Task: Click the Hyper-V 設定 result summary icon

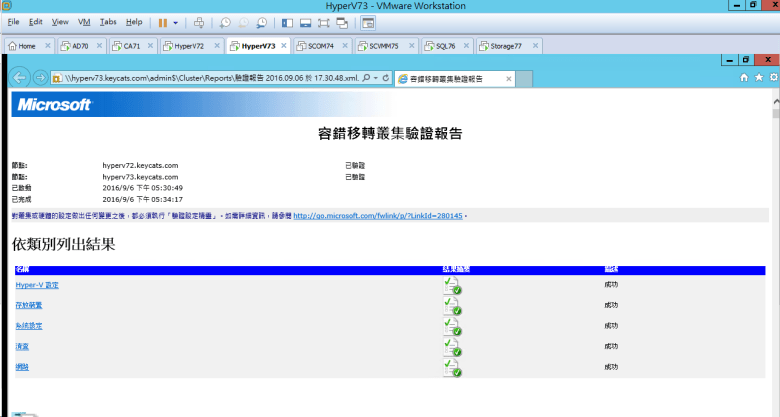Action: (x=452, y=286)
